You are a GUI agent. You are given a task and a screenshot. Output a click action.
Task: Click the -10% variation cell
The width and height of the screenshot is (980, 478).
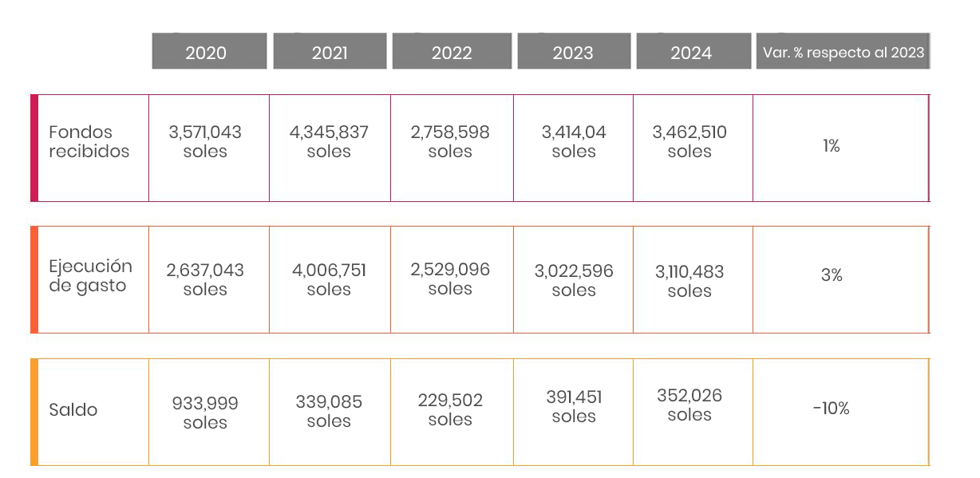[x=832, y=409]
